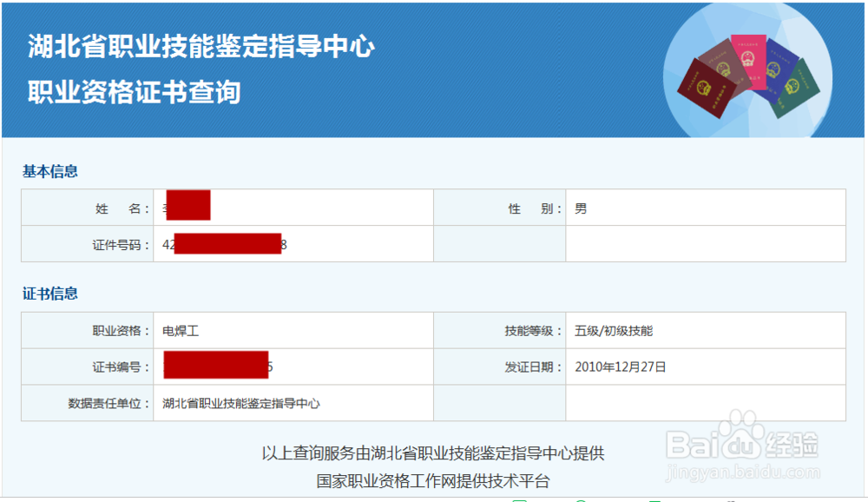Select the 基本信息 section heading
The width and height of the screenshot is (868, 502).
49,171
